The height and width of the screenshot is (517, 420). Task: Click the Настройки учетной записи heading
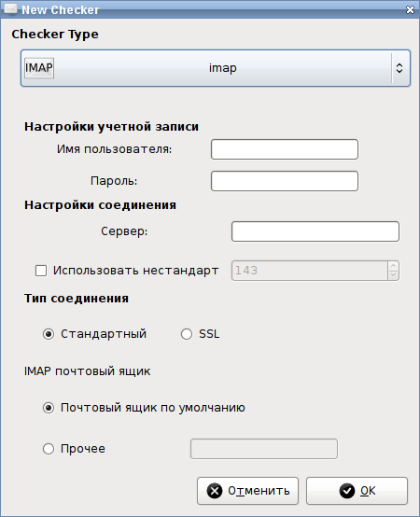(x=111, y=127)
